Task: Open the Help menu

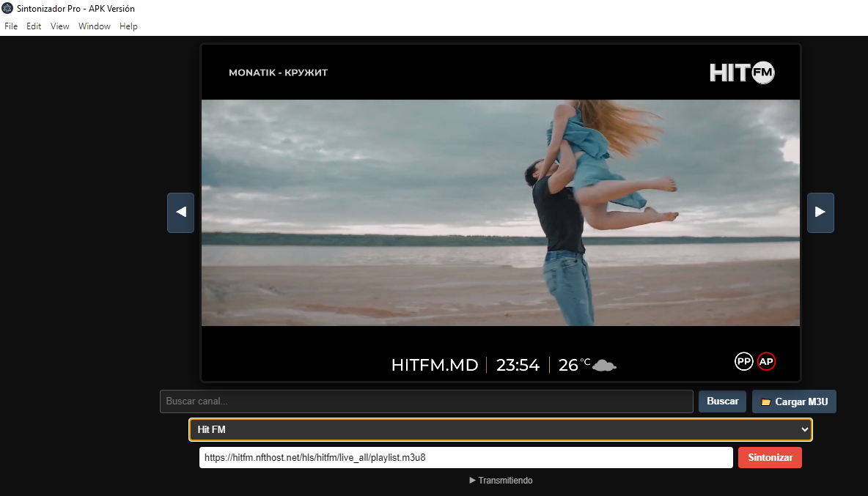Action: [x=128, y=26]
